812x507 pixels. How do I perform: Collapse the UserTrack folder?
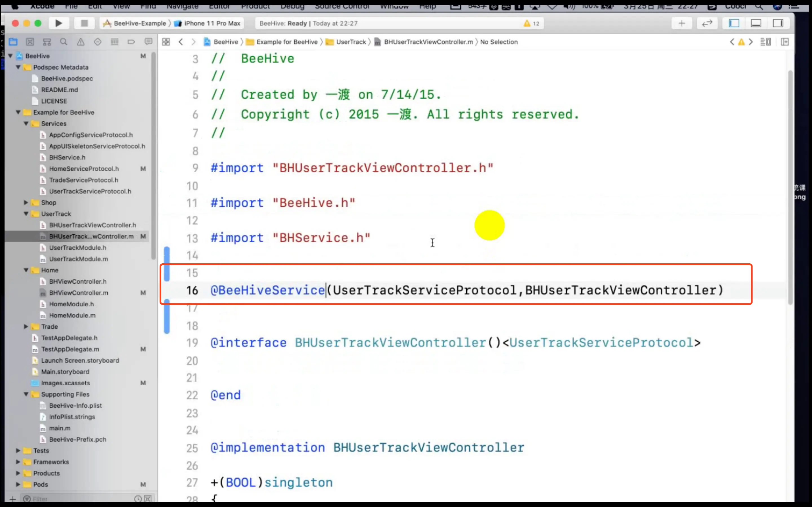26,214
